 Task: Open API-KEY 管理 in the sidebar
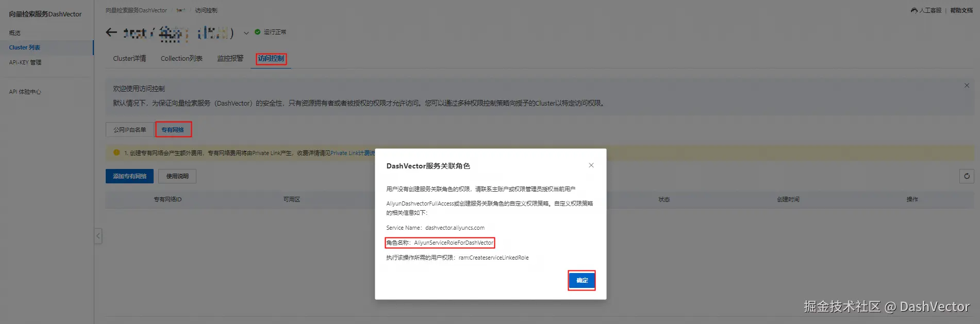pyautogui.click(x=25, y=62)
